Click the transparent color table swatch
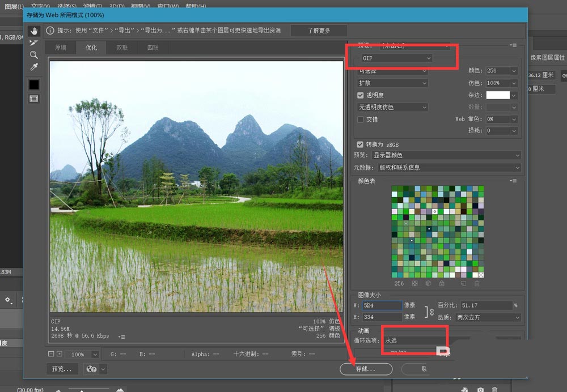Image resolution: width=567 pixels, height=392 pixels. pyautogui.click(x=481, y=275)
